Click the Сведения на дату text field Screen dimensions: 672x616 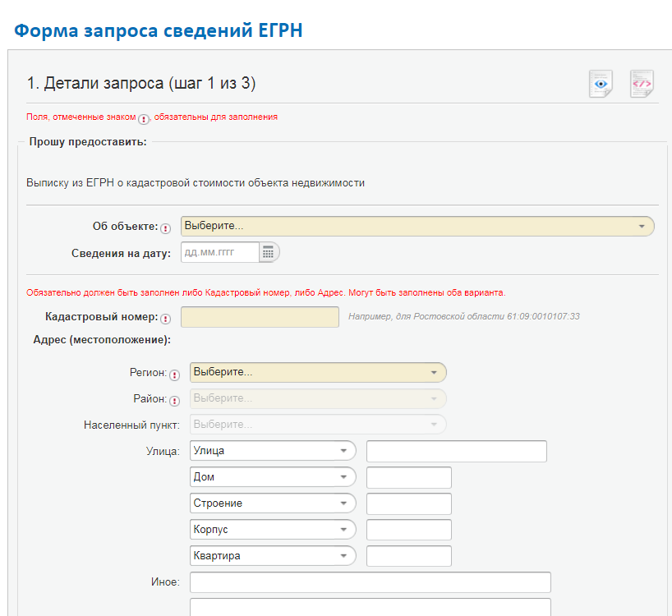pos(219,253)
